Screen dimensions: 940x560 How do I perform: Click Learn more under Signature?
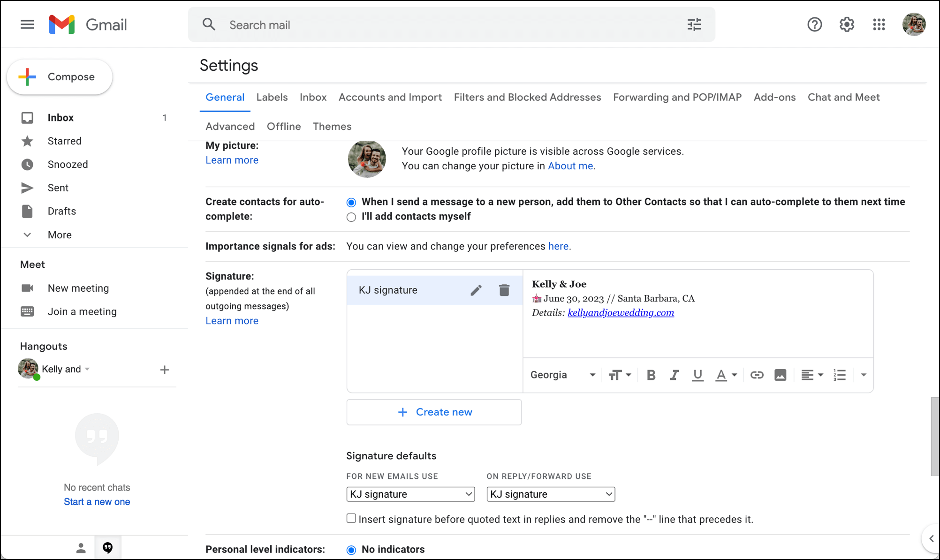(x=232, y=321)
